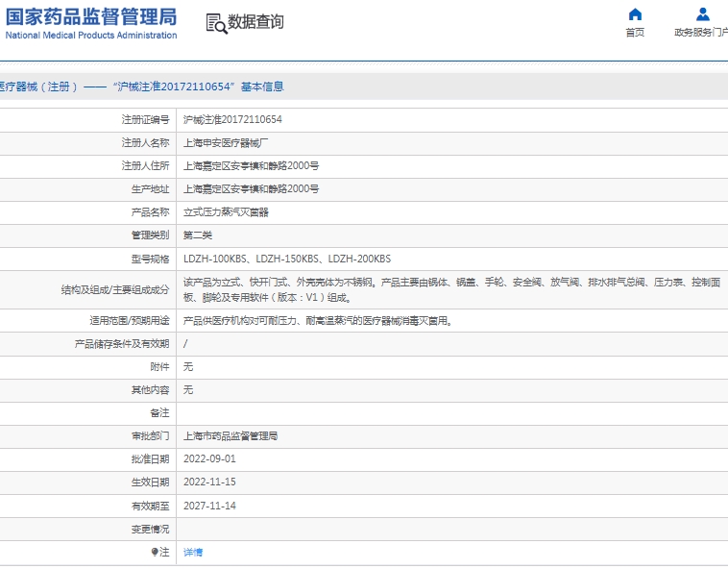Click the 无 value in 其他内容 row
Screen dimensions: 728x569
pos(188,389)
